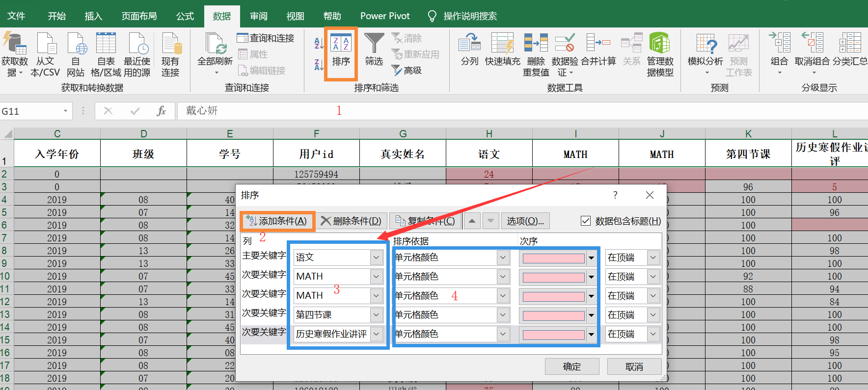Viewport: 868px width, 390px height.
Task: Open the 数据验证 tool
Action: coord(565,54)
